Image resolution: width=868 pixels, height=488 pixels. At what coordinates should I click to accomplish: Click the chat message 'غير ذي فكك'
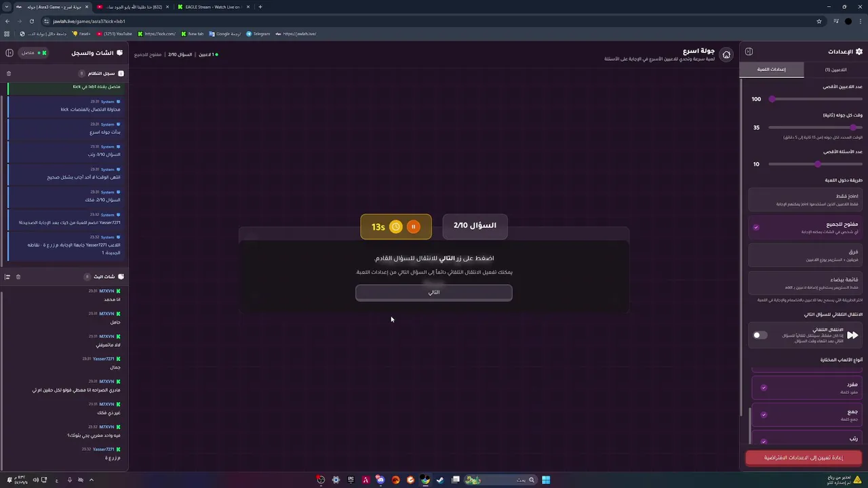tap(108, 413)
